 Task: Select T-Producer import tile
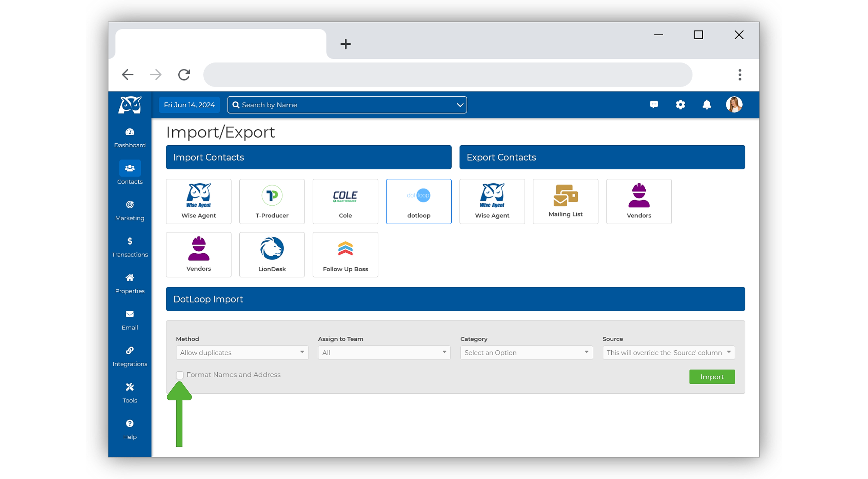click(272, 201)
